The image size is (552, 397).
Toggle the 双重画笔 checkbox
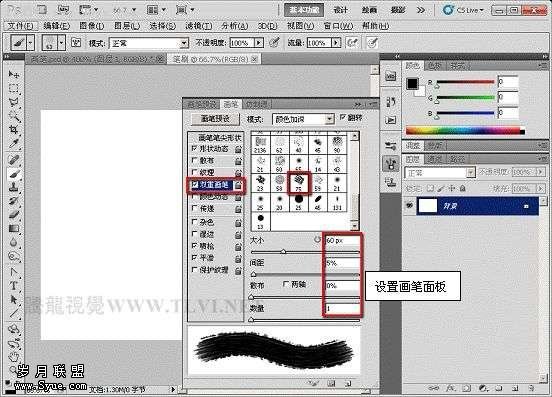pos(194,184)
